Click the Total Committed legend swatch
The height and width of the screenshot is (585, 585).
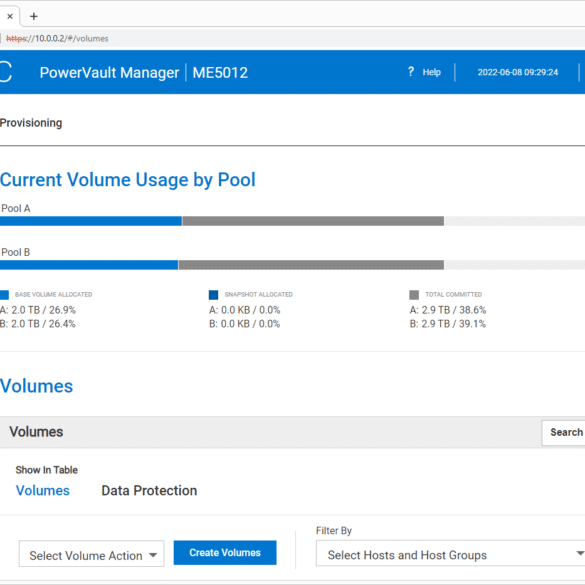[414, 295]
